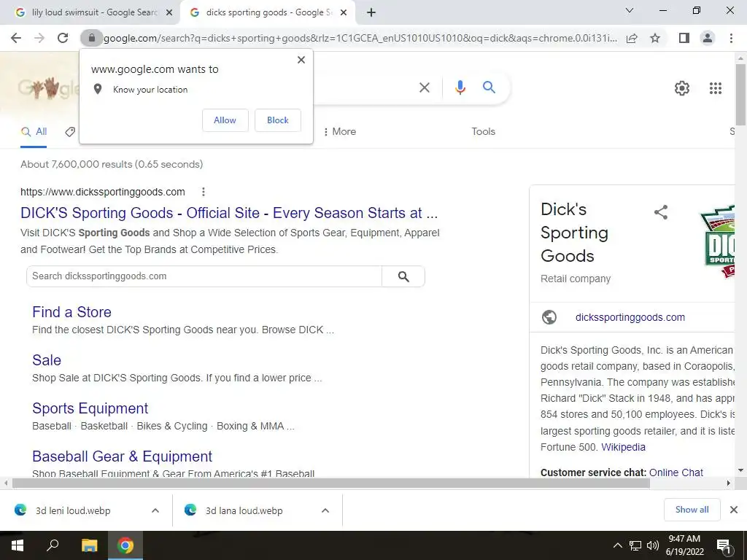Reload the current page
Image resolution: width=747 pixels, height=560 pixels.
click(63, 38)
